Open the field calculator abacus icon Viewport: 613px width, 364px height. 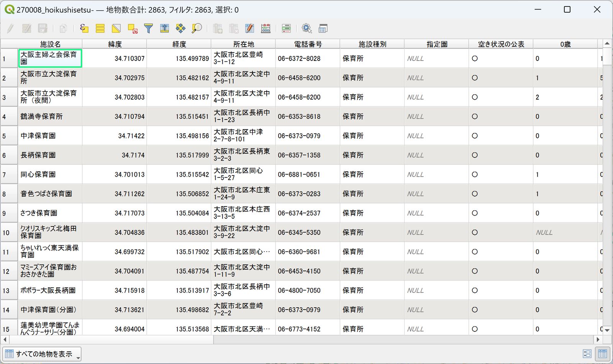tap(266, 28)
